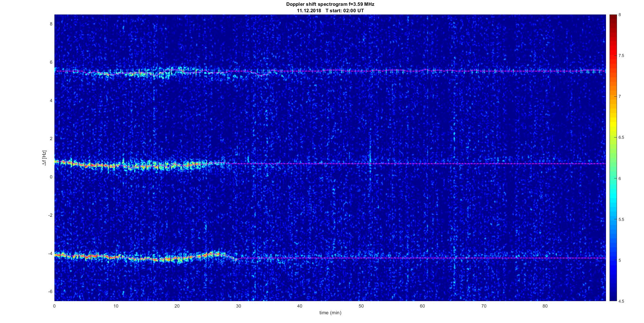Click the x-axis tick label '20'
The height and width of the screenshot is (323, 644).
tap(177, 306)
